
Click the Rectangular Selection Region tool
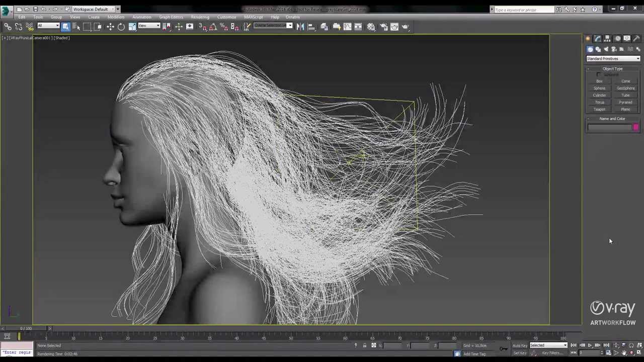click(x=87, y=27)
